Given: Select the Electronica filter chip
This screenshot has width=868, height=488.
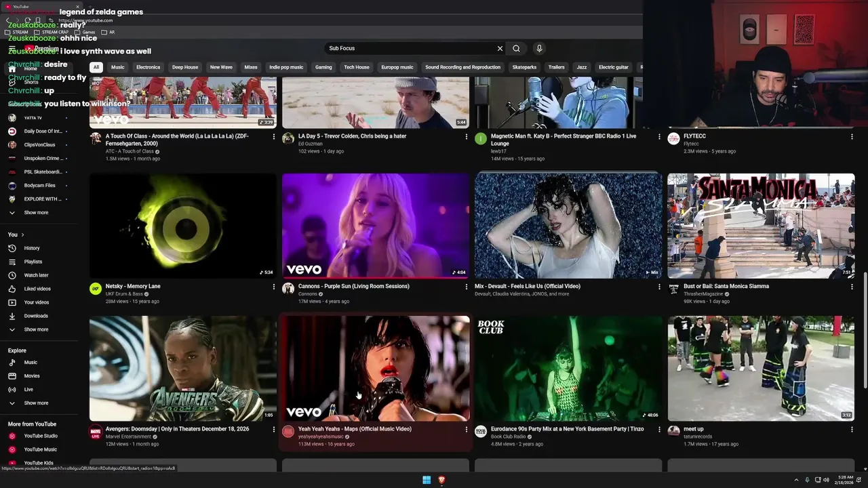Looking at the screenshot, I should coord(148,67).
